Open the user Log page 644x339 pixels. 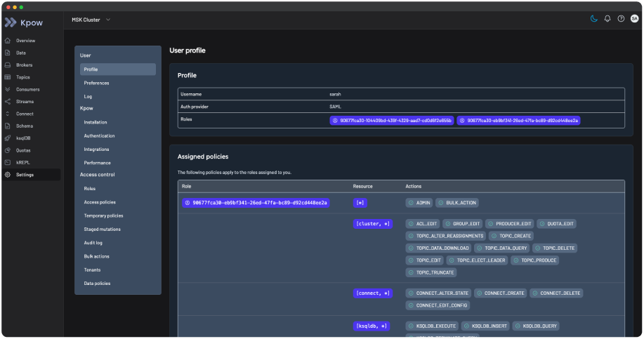point(88,96)
